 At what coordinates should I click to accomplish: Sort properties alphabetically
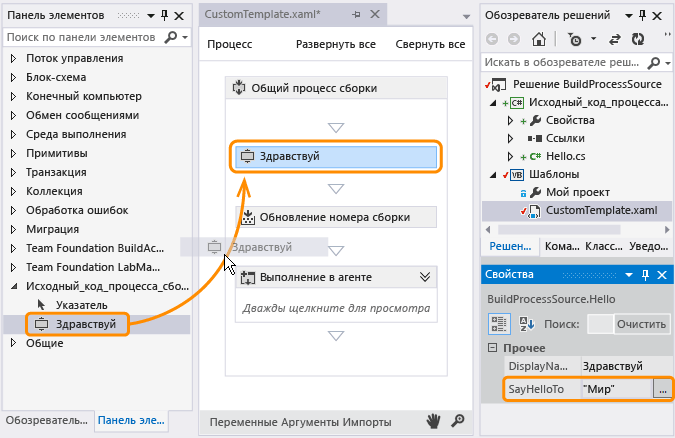[x=526, y=324]
